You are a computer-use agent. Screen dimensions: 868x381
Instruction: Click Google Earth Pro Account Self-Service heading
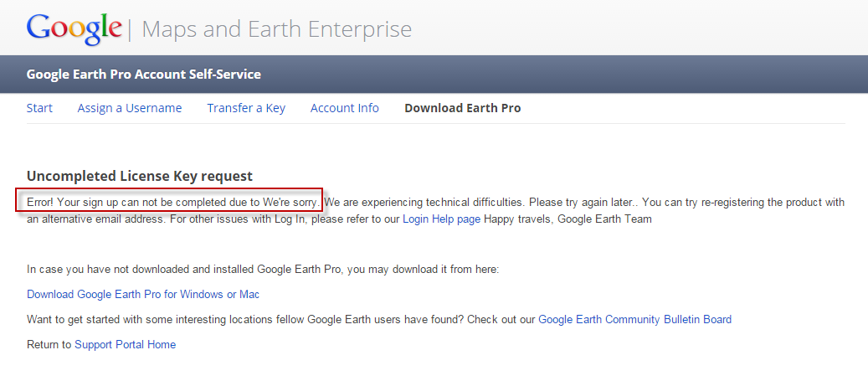tap(143, 75)
